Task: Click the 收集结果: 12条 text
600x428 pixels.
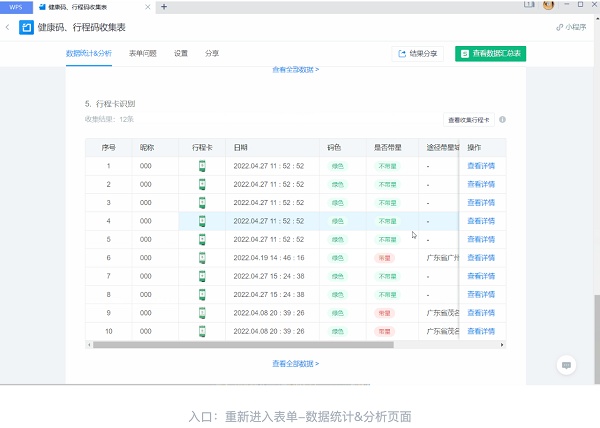Action: [x=109, y=119]
